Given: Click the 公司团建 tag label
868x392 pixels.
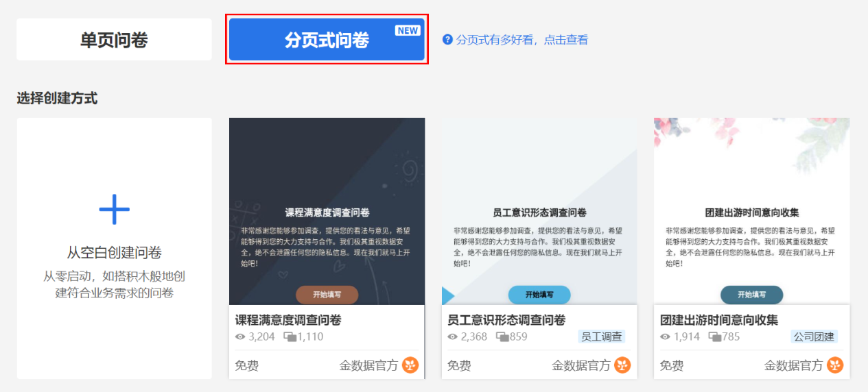Looking at the screenshot, I should 814,336.
